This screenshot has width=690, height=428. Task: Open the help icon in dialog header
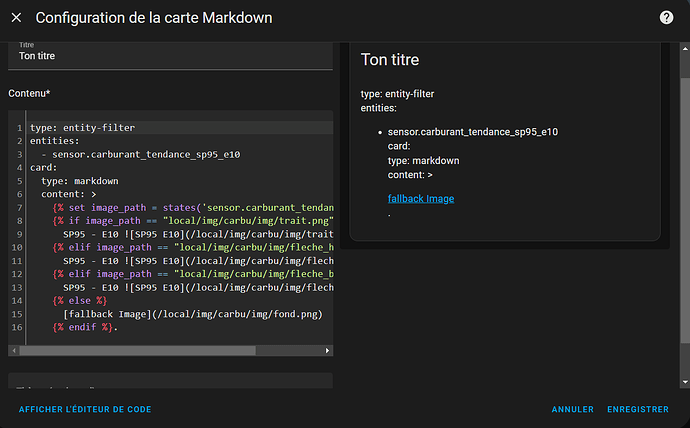point(666,18)
